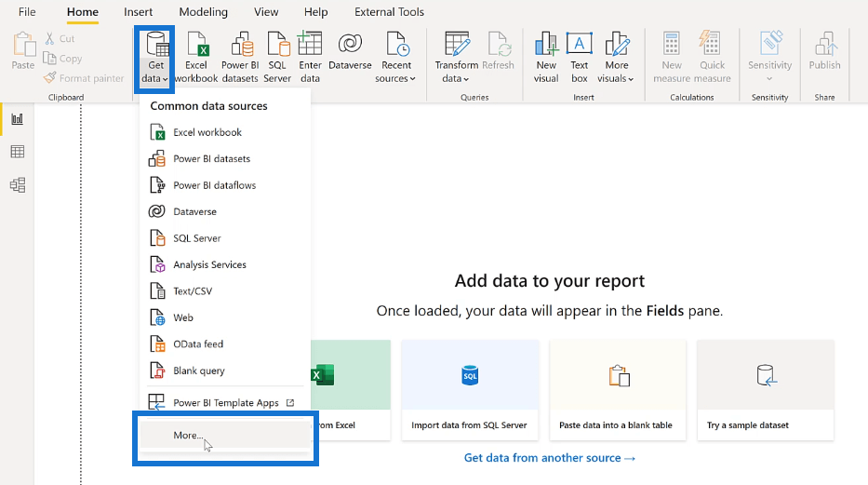The image size is (868, 485).
Task: Choose Excel workbook from common data sources
Action: 225,132
